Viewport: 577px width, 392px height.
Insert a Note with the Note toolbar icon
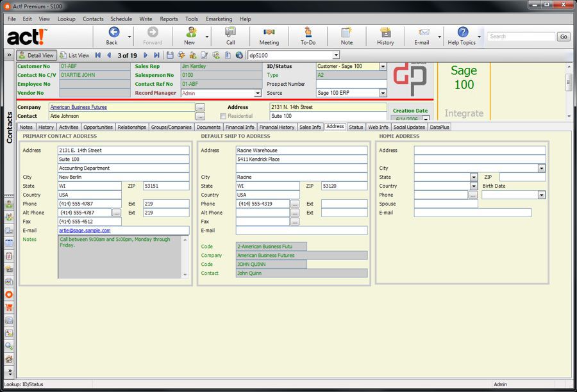click(x=346, y=37)
